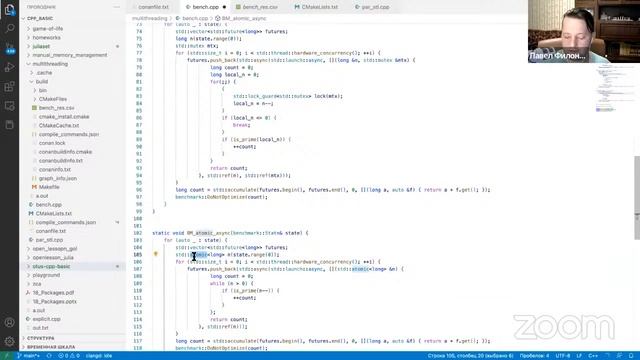
Task: Open conanbuildinfo.cmake file
Action: 65,152
